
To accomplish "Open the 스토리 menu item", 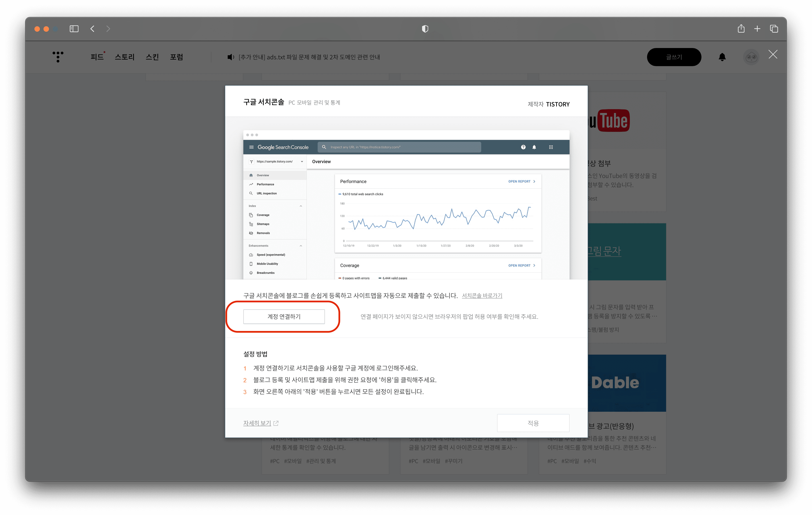I will coord(124,57).
